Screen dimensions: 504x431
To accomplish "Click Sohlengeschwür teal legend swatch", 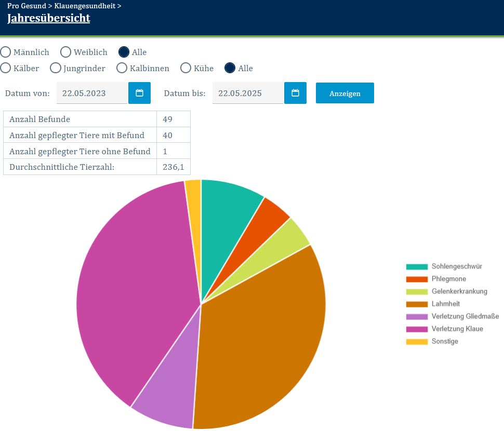I will click(x=417, y=266).
